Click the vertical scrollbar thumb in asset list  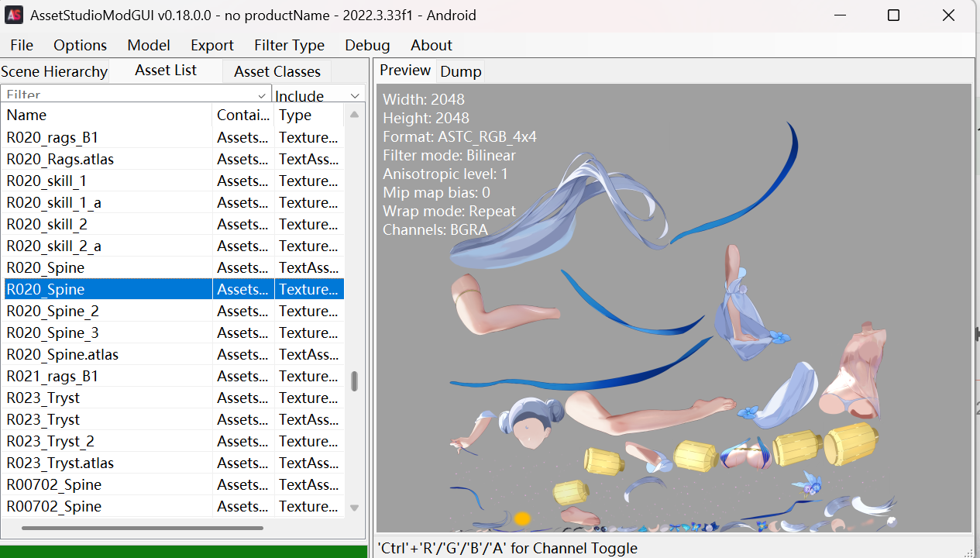355,381
